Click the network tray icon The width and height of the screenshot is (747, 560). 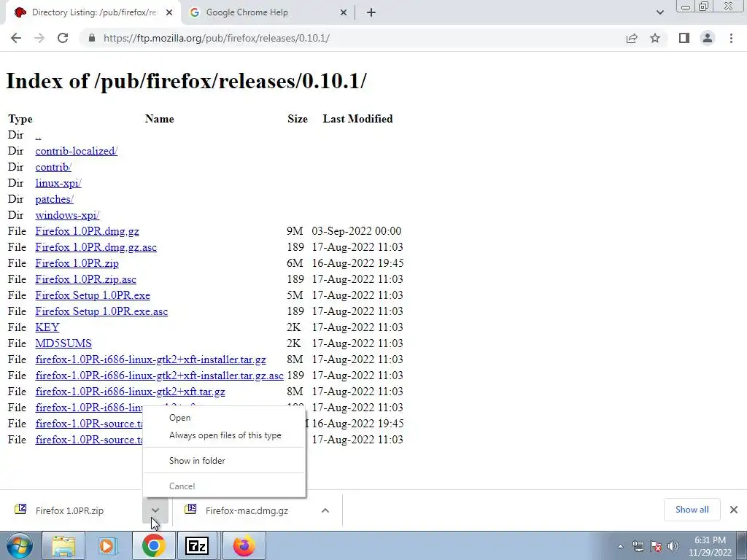[638, 547]
